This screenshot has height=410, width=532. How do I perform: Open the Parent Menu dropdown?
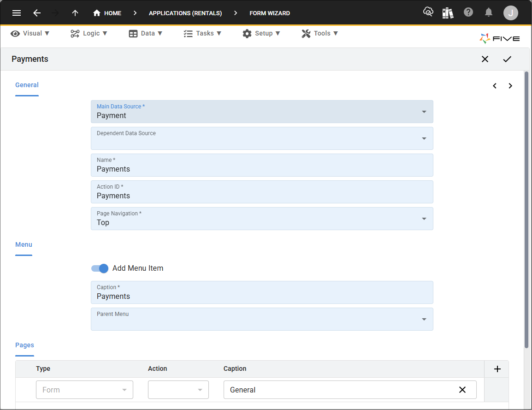(262, 319)
